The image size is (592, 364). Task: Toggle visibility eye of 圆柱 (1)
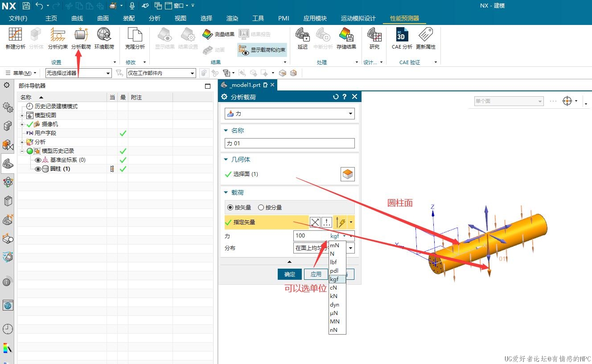click(x=38, y=169)
